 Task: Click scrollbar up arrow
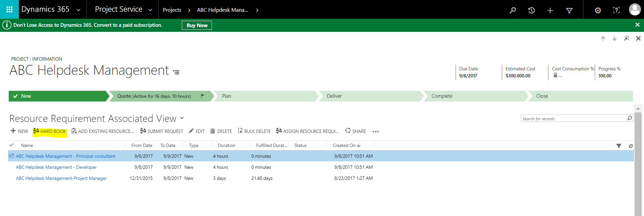638,109
